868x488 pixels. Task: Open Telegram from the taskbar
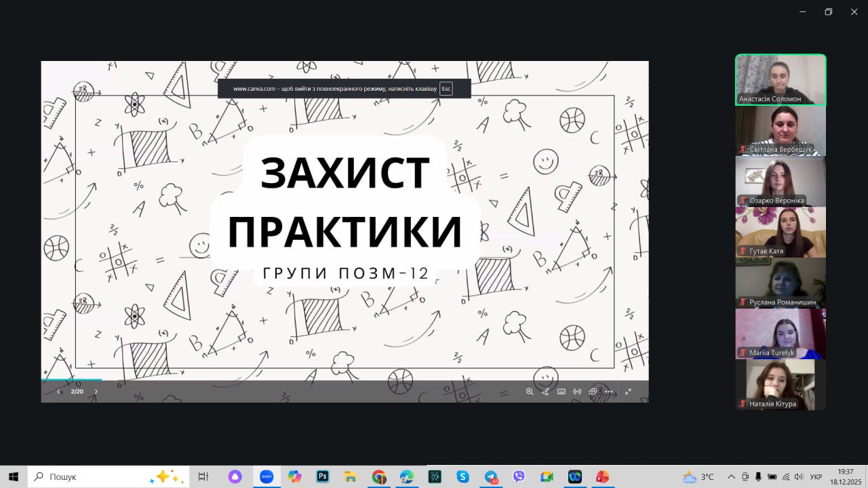pos(491,476)
